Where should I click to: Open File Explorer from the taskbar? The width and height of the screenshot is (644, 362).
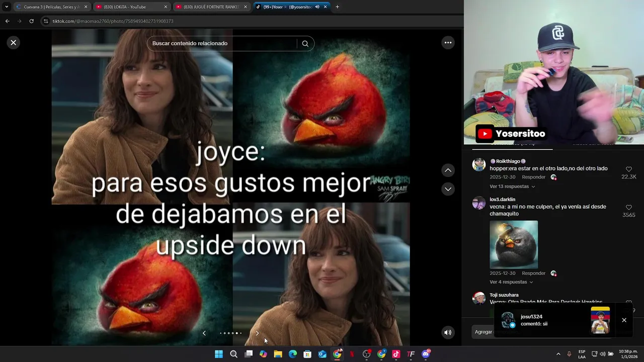[x=278, y=354]
